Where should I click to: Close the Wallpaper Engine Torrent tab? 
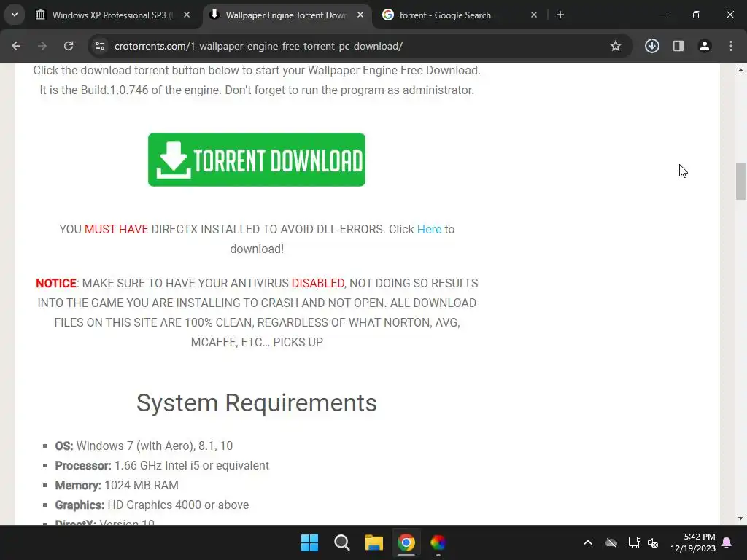click(360, 15)
